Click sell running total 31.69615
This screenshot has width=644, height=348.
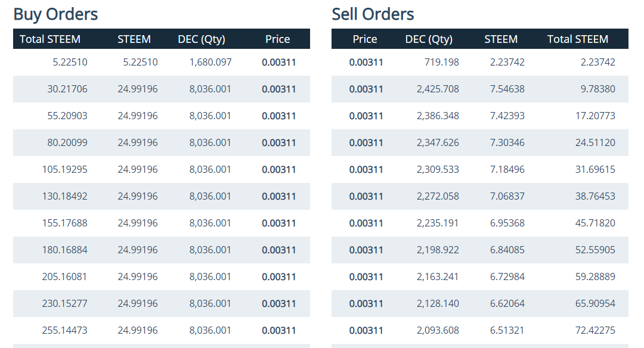tap(595, 169)
